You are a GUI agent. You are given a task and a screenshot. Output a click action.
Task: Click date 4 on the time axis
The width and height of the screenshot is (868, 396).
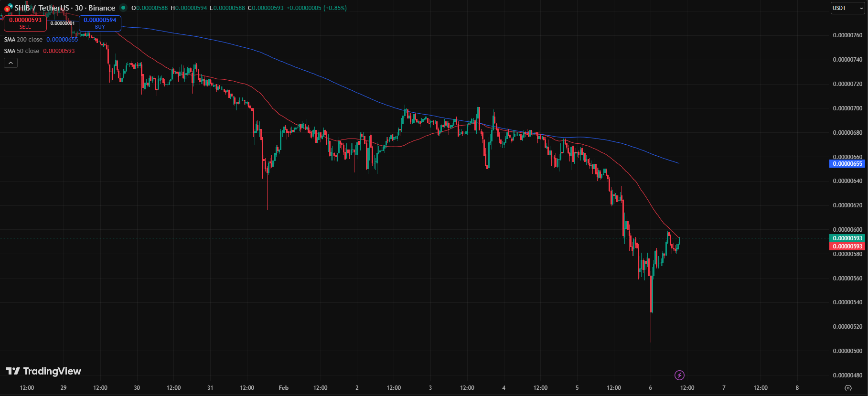pyautogui.click(x=504, y=388)
